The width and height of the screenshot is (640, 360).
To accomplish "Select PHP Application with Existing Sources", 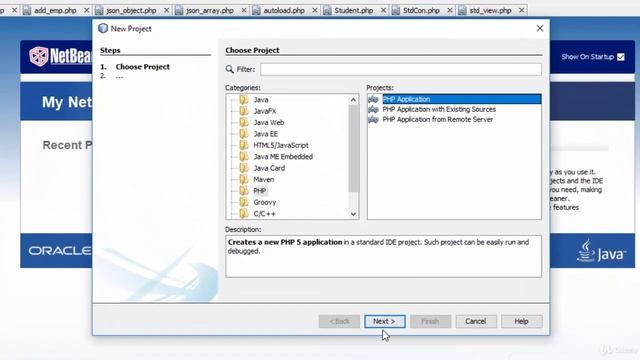I will click(x=439, y=109).
